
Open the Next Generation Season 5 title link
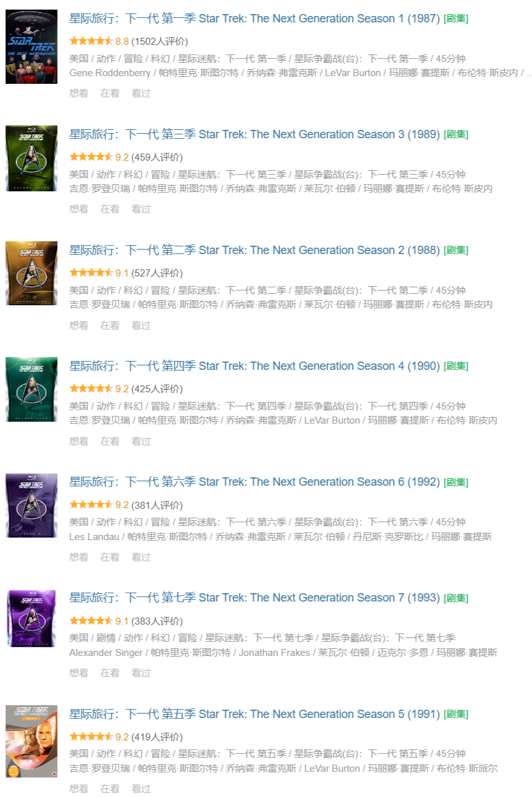[x=254, y=714]
